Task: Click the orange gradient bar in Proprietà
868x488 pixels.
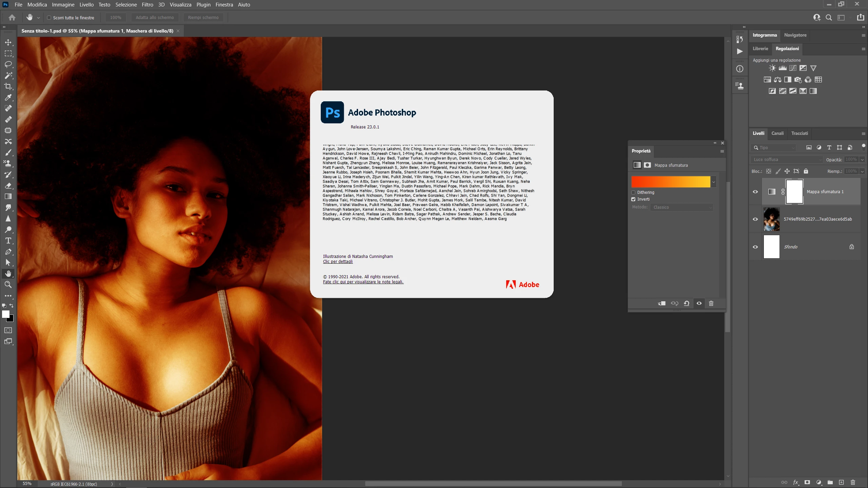Action: point(670,182)
